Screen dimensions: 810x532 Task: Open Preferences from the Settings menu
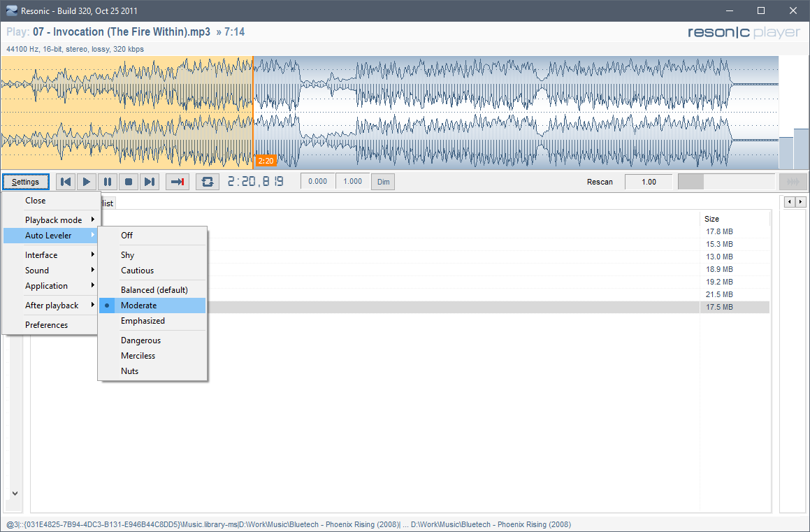47,325
